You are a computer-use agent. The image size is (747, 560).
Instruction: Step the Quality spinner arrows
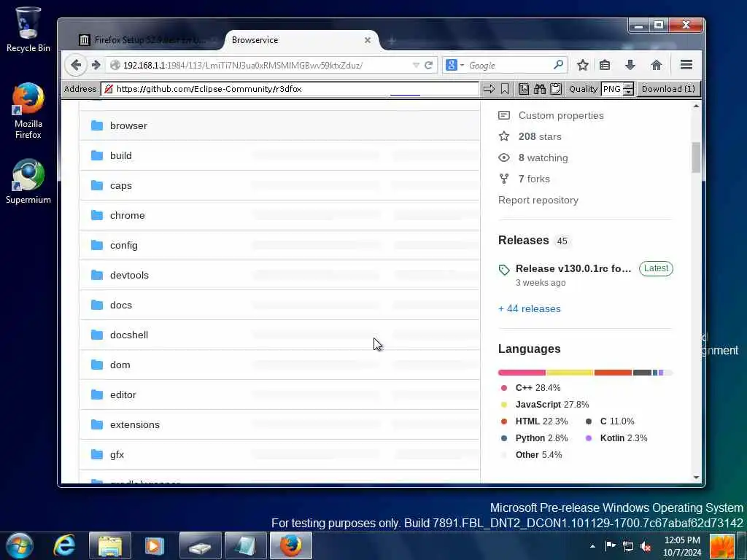pos(628,88)
